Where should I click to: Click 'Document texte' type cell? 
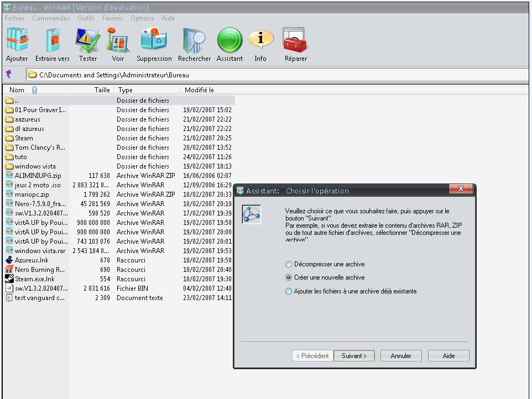pyautogui.click(x=140, y=298)
